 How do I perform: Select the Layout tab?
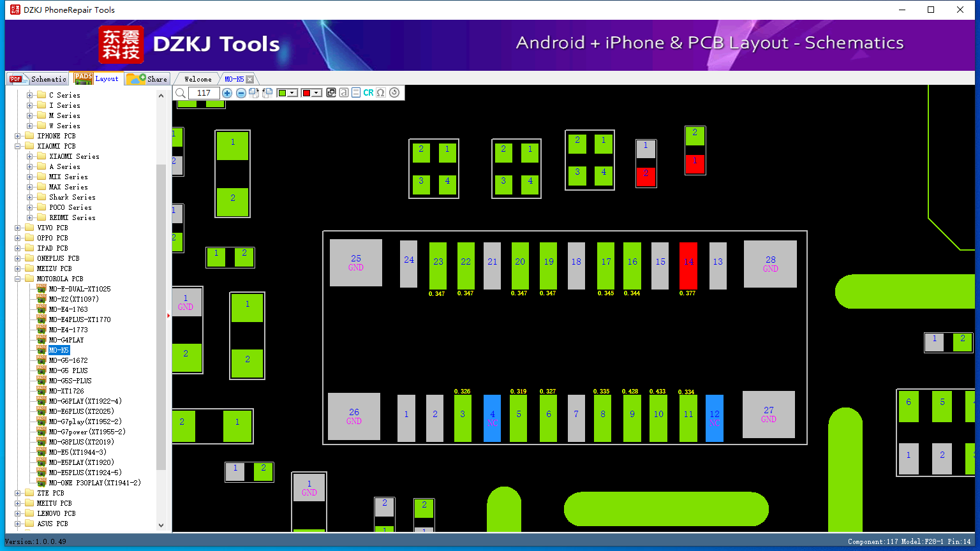pos(97,78)
